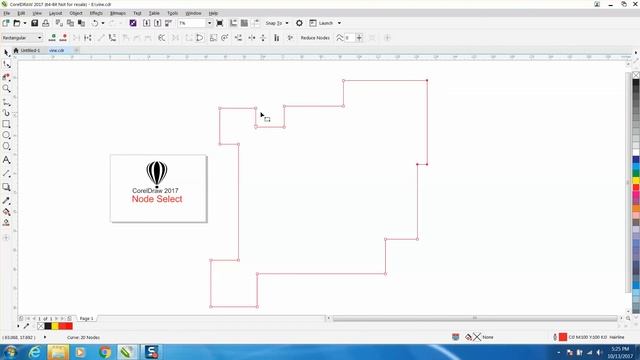Select the Polygon tool
The image size is (640, 360).
(6, 147)
